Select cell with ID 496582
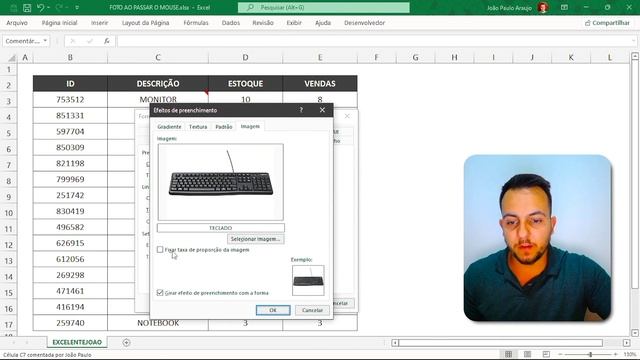The height and width of the screenshot is (360, 640). [x=70, y=227]
